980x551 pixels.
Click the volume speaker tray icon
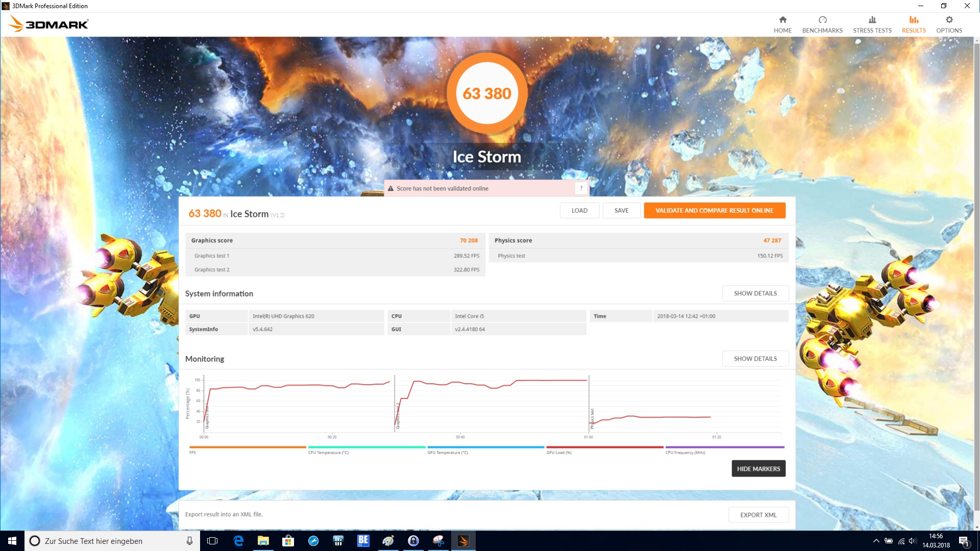[913, 541]
